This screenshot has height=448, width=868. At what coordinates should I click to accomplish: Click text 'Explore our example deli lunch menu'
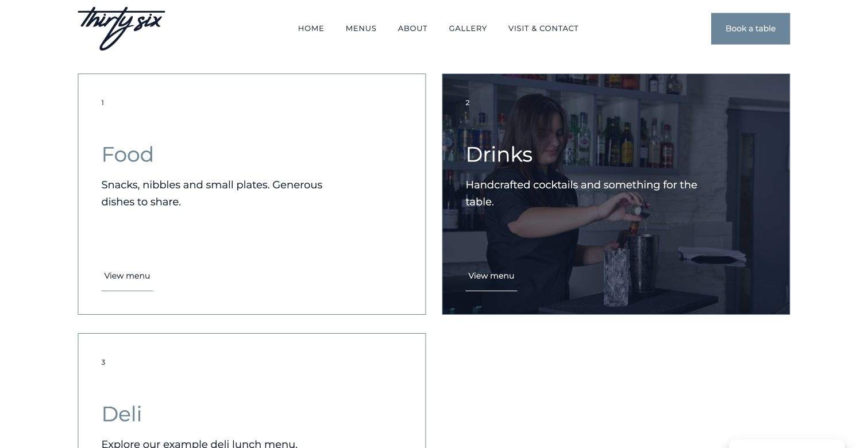coord(199,444)
